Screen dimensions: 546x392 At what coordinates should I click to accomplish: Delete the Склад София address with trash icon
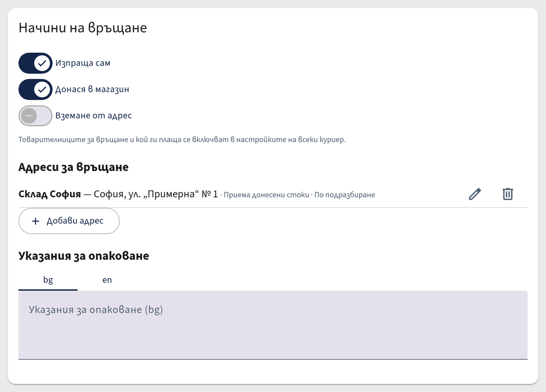click(508, 194)
